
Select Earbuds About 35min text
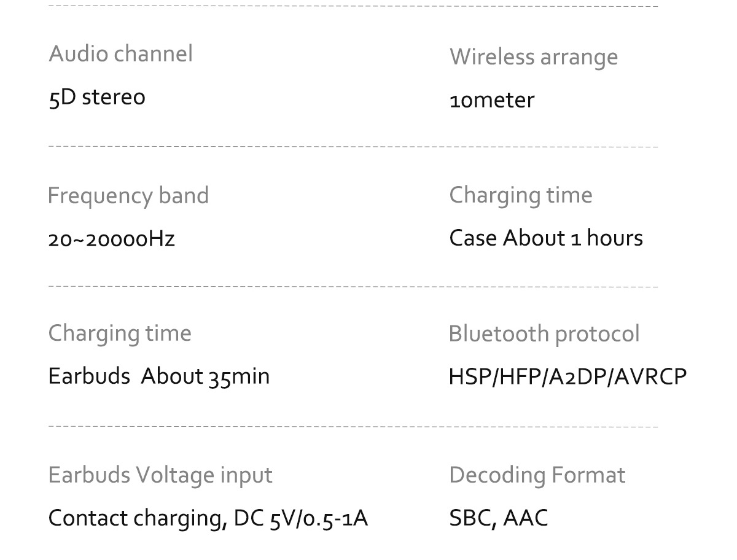pyautogui.click(x=159, y=376)
